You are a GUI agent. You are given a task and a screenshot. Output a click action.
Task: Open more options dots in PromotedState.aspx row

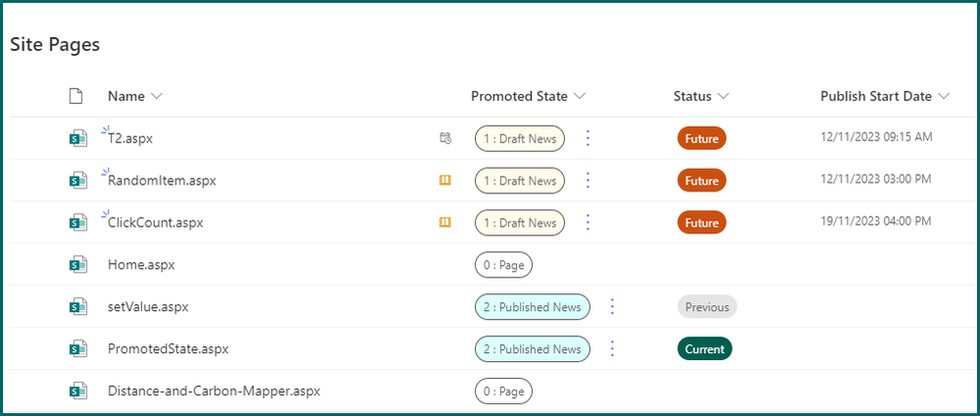pyautogui.click(x=612, y=349)
